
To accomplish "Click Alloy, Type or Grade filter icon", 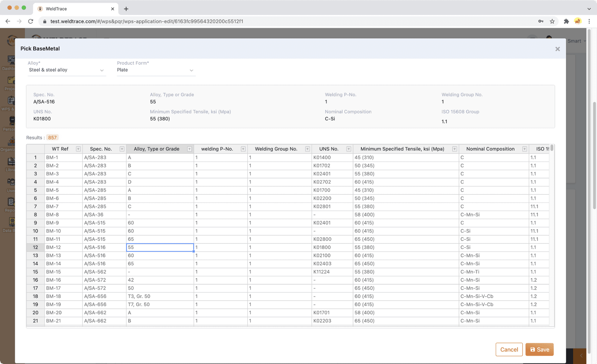I will click(190, 149).
